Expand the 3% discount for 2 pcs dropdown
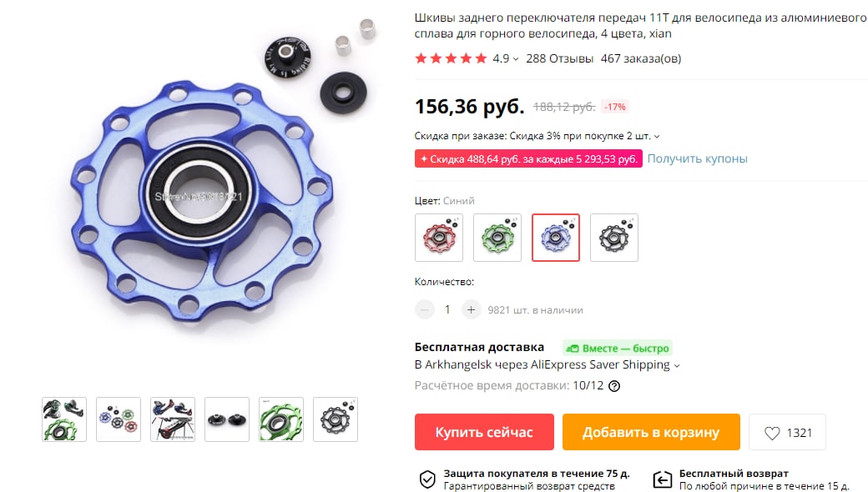This screenshot has width=868, height=492. coord(657,136)
